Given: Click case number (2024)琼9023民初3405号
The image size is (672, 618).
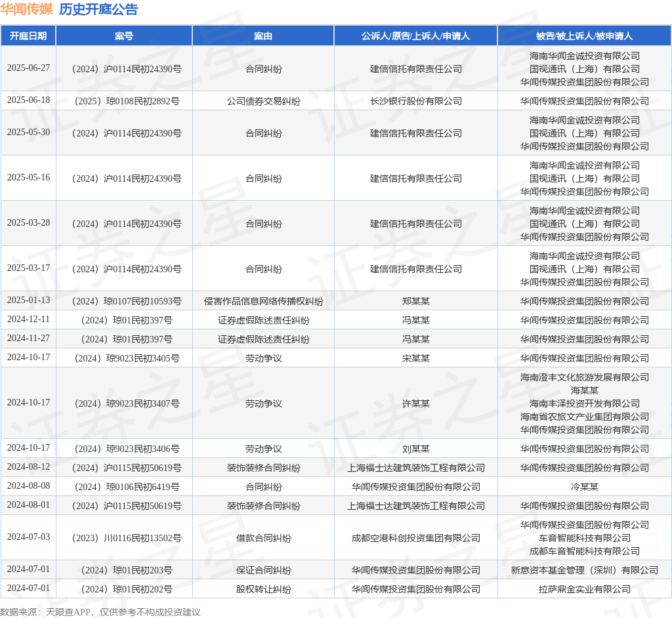Looking at the screenshot, I should click(x=127, y=358).
